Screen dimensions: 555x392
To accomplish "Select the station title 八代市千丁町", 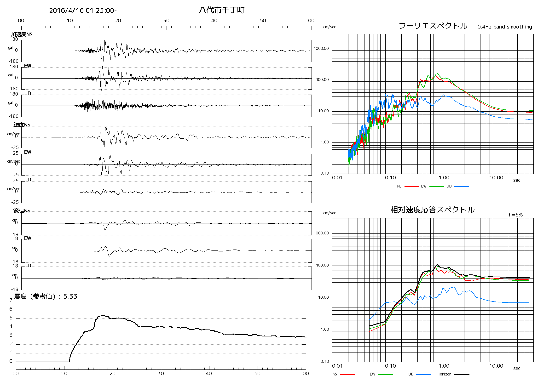I will [222, 10].
